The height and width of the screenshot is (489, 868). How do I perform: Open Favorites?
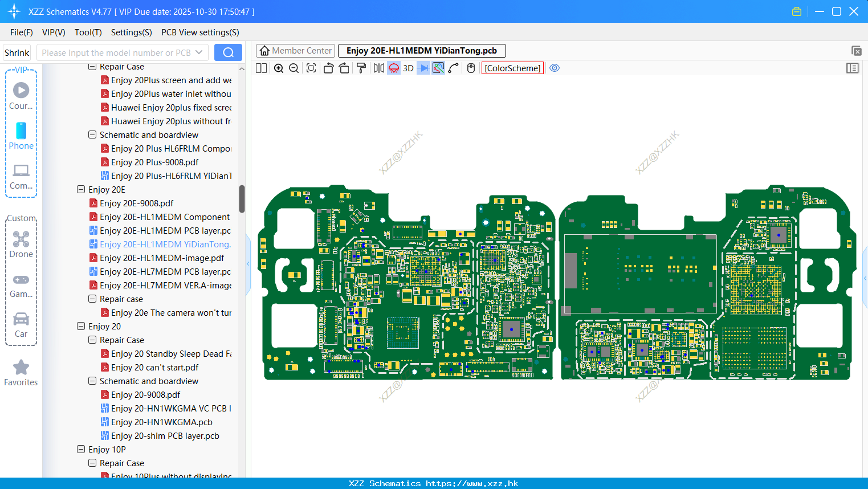[21, 373]
